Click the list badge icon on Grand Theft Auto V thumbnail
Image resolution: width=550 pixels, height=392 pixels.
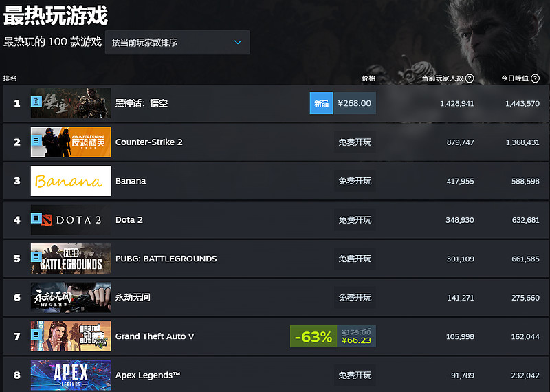[x=36, y=335]
